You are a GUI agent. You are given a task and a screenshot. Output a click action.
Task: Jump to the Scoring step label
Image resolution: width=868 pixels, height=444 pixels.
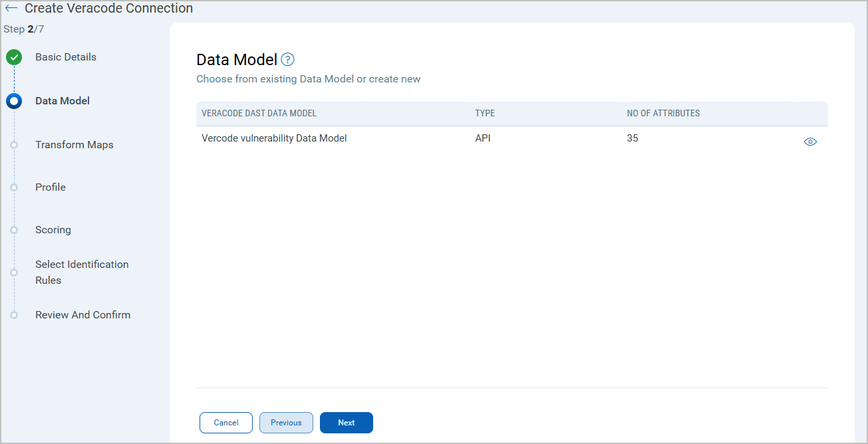coord(53,230)
